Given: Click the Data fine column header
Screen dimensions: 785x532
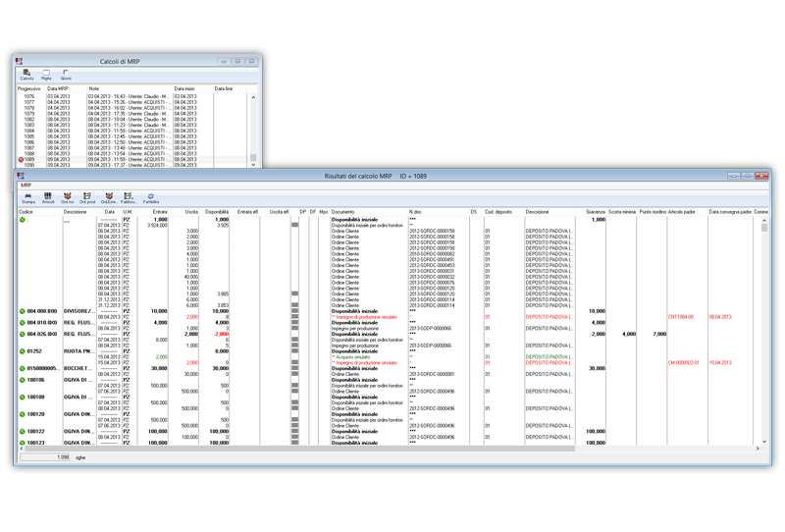Looking at the screenshot, I should [224, 88].
